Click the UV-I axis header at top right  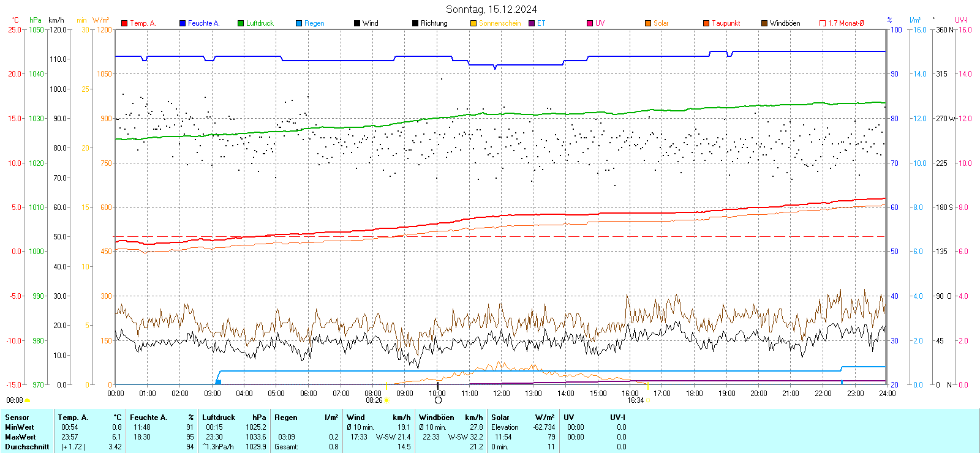pos(961,20)
